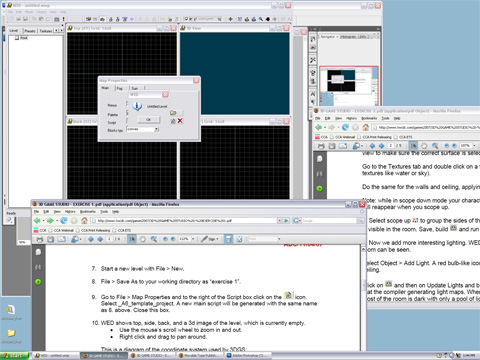Switch to the Sun tab in Map Properties
Image resolution: width=480 pixels, height=360 pixels.
pyautogui.click(x=135, y=88)
